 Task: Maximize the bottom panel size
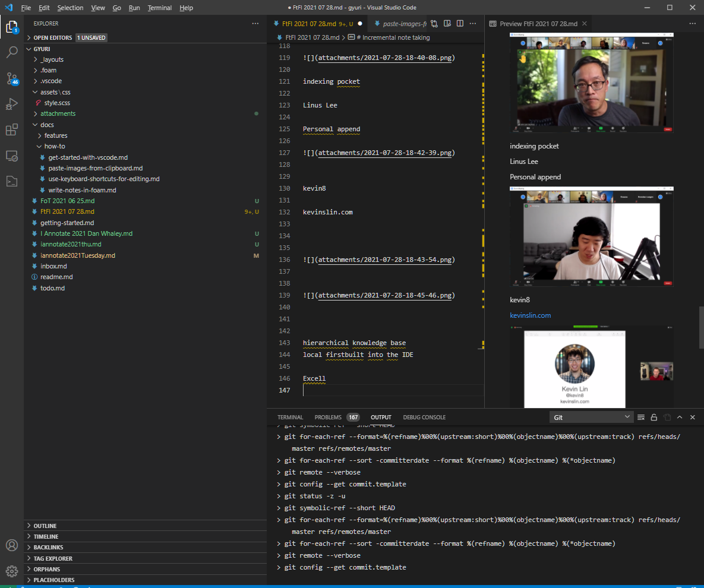[x=680, y=418]
